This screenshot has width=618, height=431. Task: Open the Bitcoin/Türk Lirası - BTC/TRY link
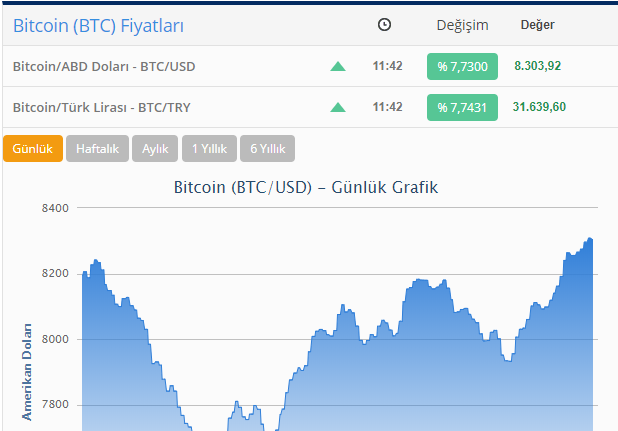[102, 108]
